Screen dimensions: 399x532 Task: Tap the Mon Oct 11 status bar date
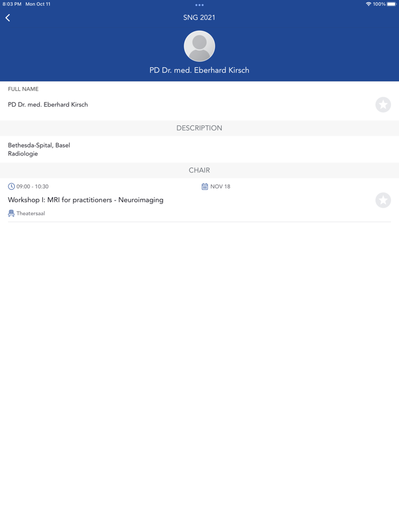coord(38,4)
